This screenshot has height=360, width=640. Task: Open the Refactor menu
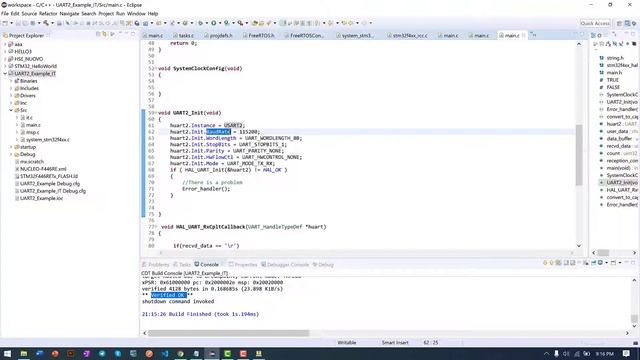[48, 13]
